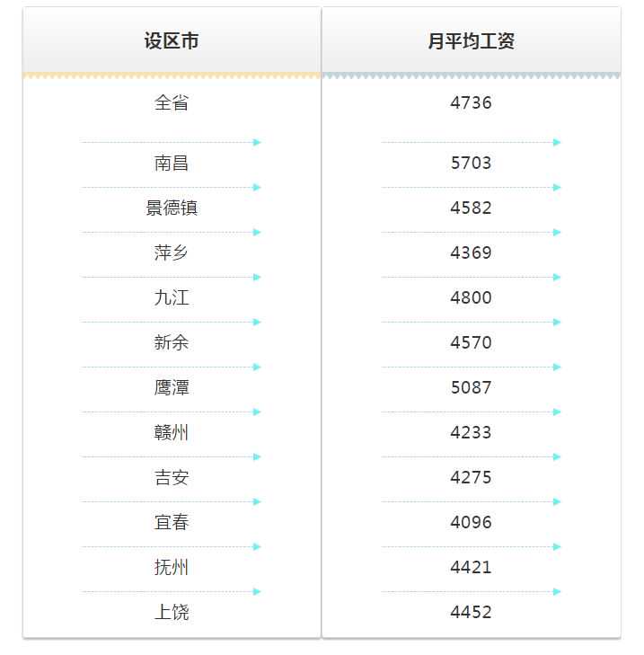Viewport: 644px width, 655px height.
Task: Select the 景德镇 city cell
Action: 171,208
